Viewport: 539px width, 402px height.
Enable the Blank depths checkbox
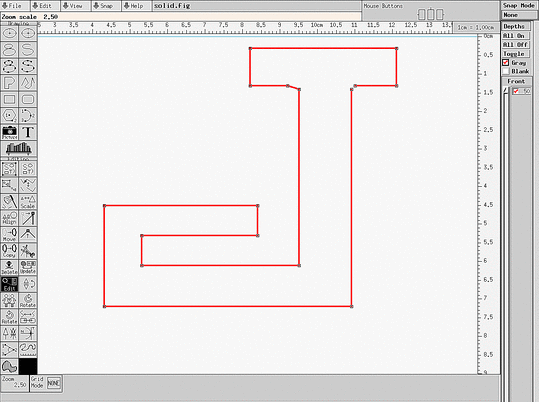[505, 71]
